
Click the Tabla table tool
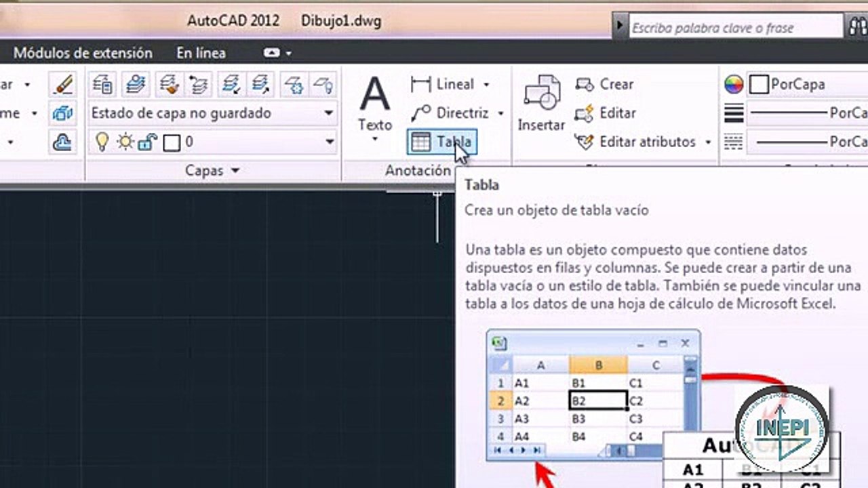442,142
